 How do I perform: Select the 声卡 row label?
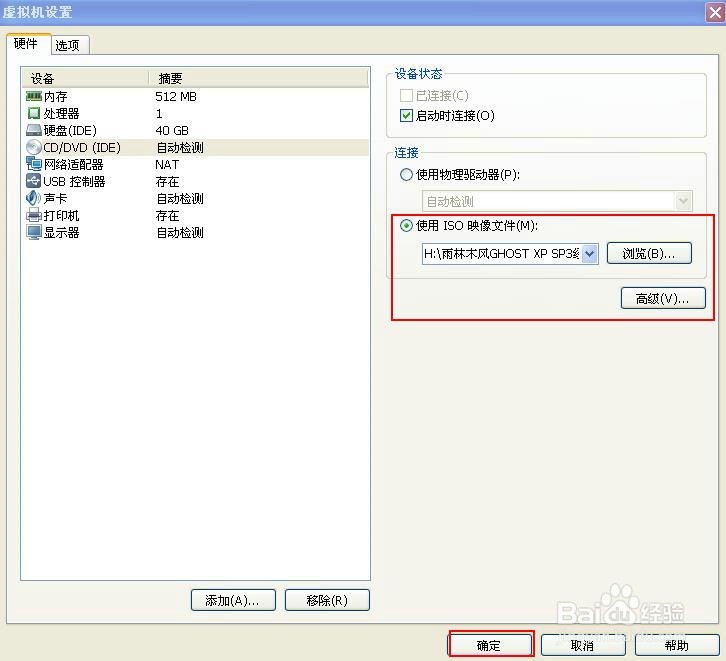(x=55, y=199)
